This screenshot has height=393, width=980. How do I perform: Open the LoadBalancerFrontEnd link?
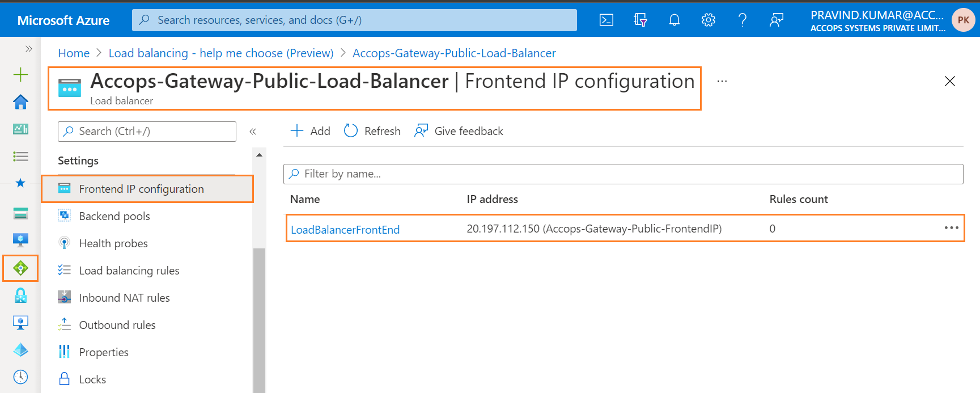click(x=345, y=230)
